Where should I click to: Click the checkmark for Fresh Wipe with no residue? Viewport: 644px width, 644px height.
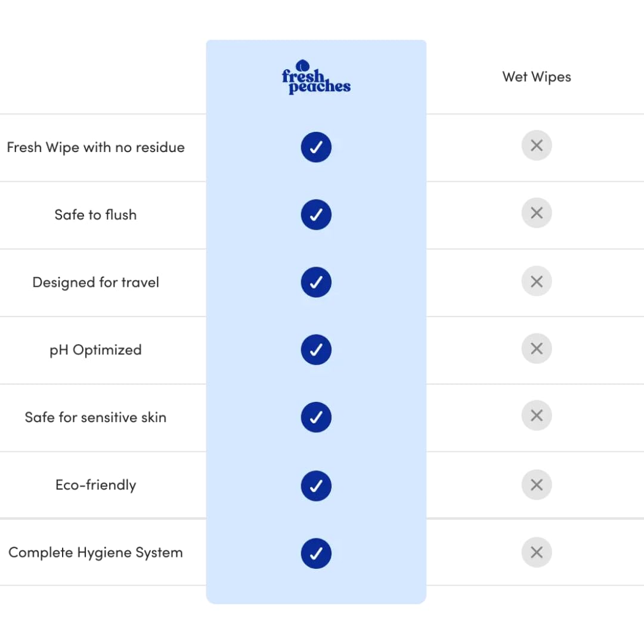316,147
